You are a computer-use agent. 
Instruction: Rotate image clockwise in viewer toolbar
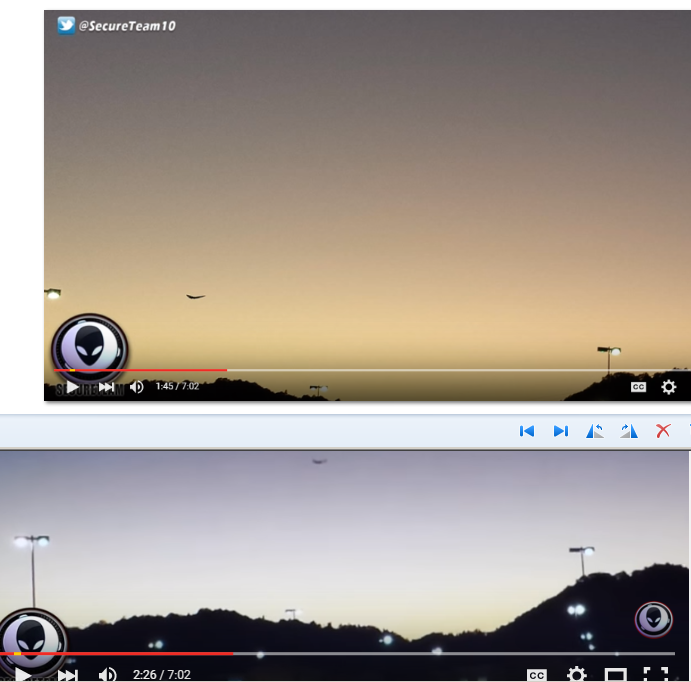(x=628, y=431)
